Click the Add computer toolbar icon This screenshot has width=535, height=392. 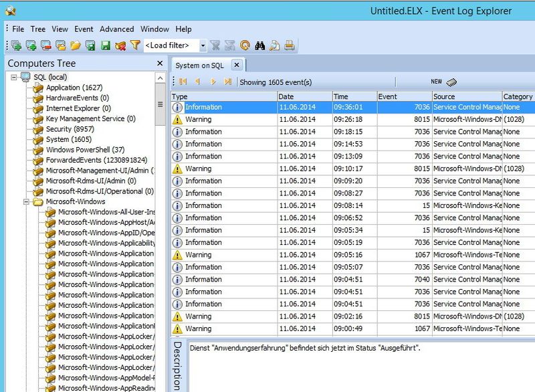[31, 45]
